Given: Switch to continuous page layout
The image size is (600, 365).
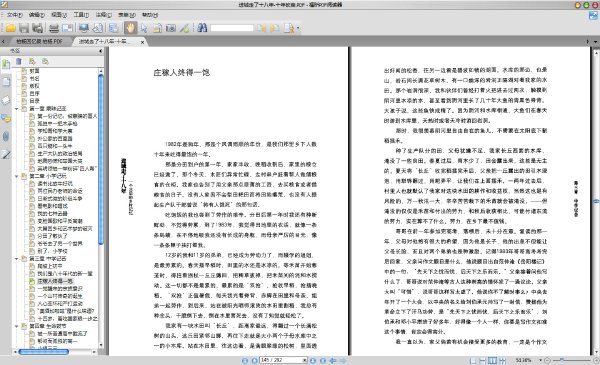Looking at the screenshot, I should 483,360.
